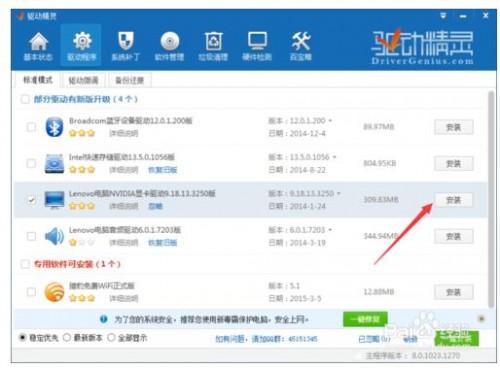This screenshot has width=500, height=368.
Task: Open the 基本状态 home icon
Action: point(38,46)
